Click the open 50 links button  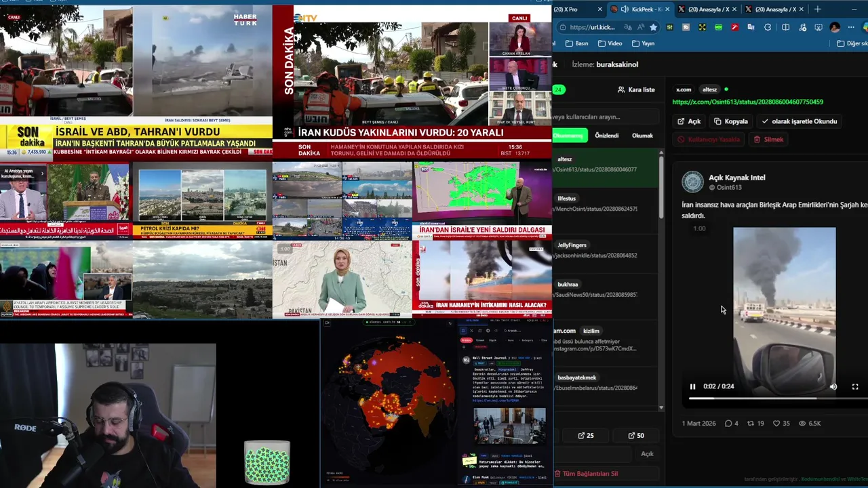[x=636, y=436]
